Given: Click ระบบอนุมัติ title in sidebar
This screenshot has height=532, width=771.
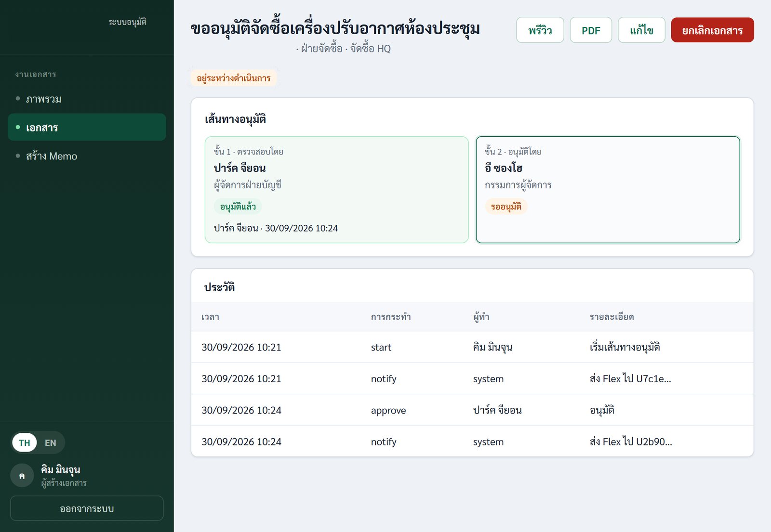Looking at the screenshot, I should 128,22.
